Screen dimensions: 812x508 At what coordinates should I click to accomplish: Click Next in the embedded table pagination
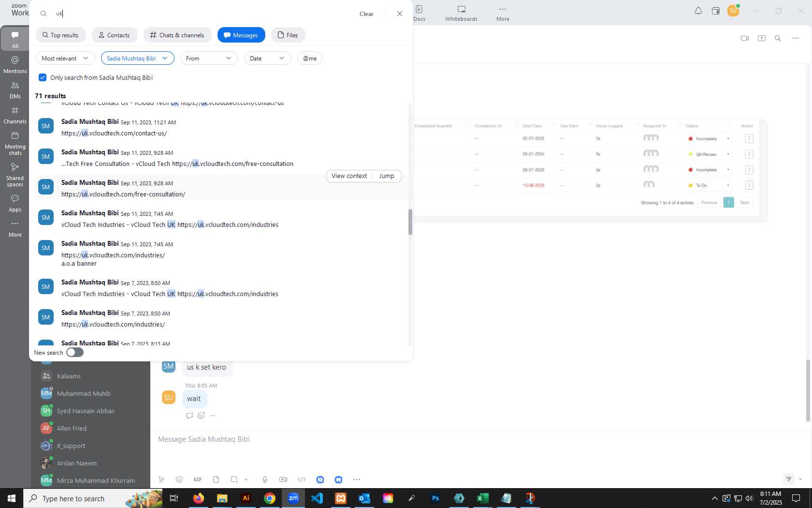[x=745, y=203]
